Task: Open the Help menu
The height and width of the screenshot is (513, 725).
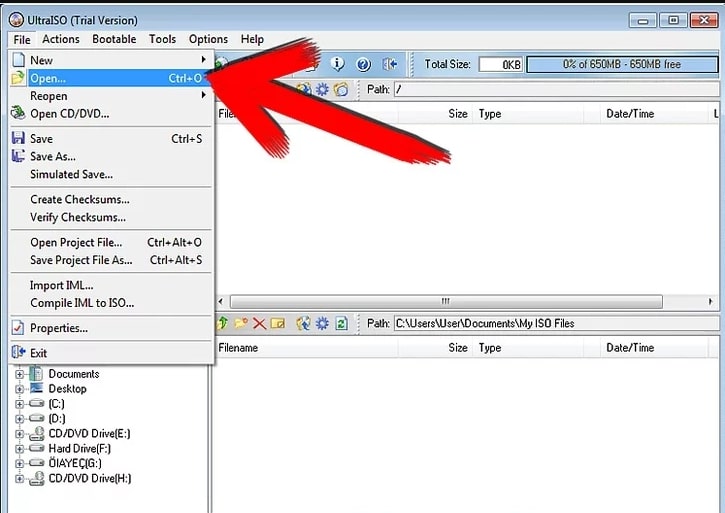Action: click(x=252, y=39)
